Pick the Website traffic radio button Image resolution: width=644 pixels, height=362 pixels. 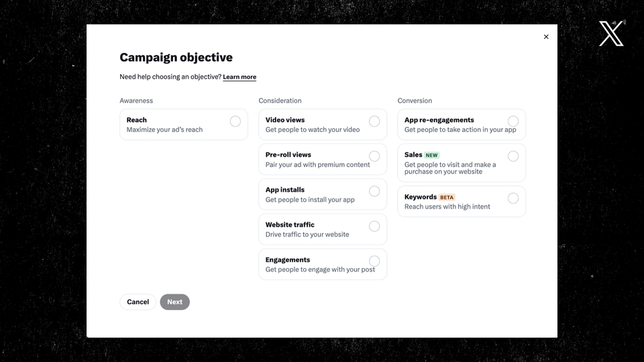tap(374, 226)
